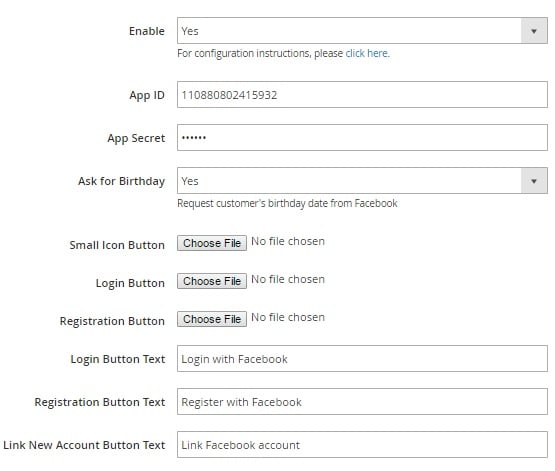Image resolution: width=555 pixels, height=471 pixels.
Task: Follow the 'click here' configuration instructions link
Action: pyautogui.click(x=367, y=53)
